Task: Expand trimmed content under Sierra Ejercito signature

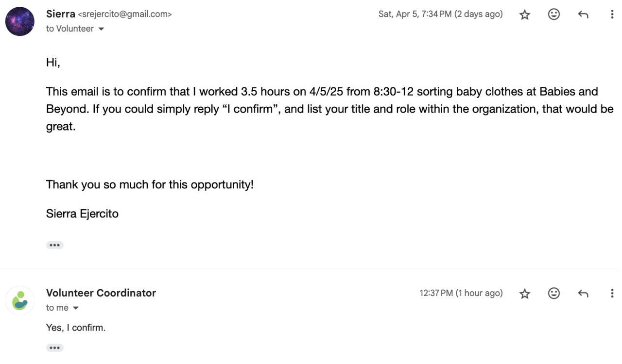Action: 54,245
